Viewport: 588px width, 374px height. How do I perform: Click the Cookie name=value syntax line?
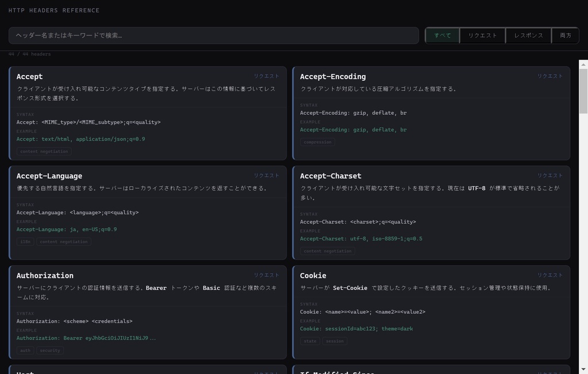click(x=363, y=312)
